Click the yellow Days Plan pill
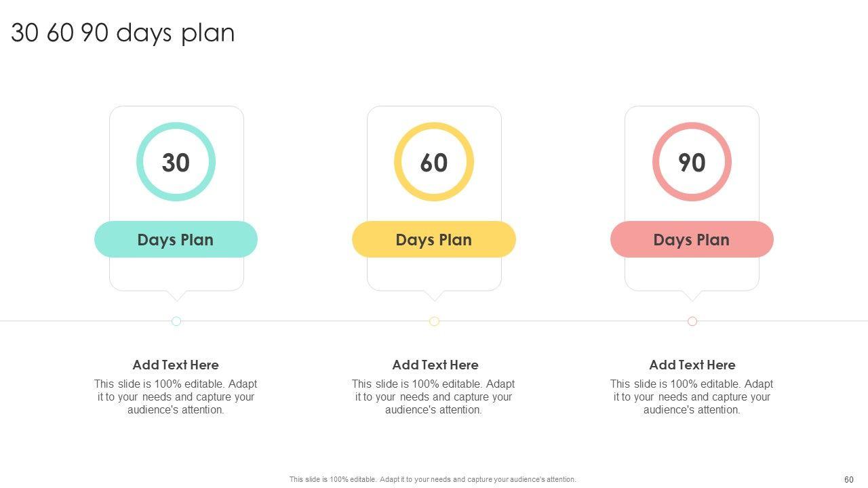 pos(434,239)
